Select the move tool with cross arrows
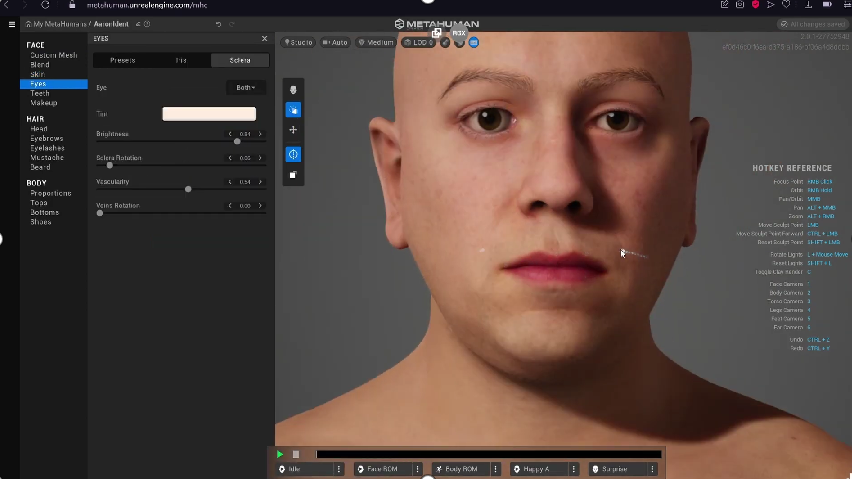The image size is (852, 479). (293, 130)
